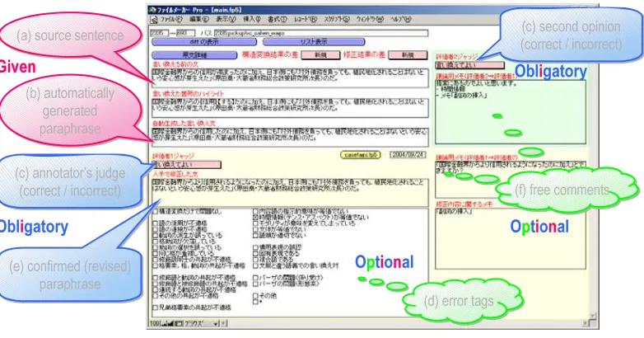Check 格助詞が欠落している checkbox
The width and height of the screenshot is (644, 338).
pos(156,242)
